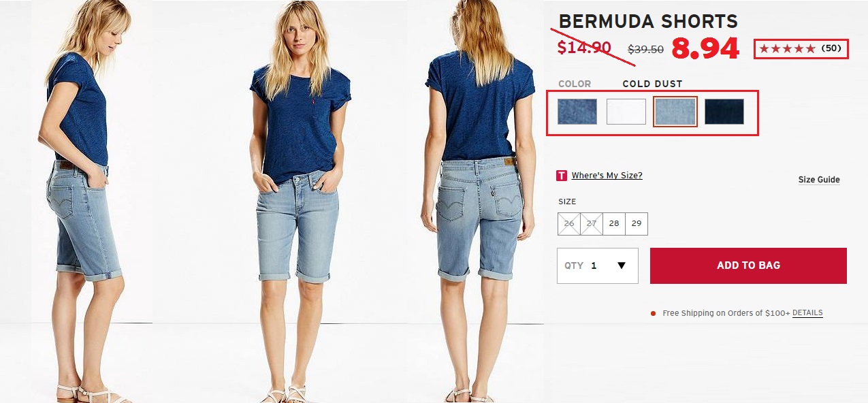This screenshot has width=868, height=403.
Task: Click unavailable size 26 option
Action: coord(569,224)
